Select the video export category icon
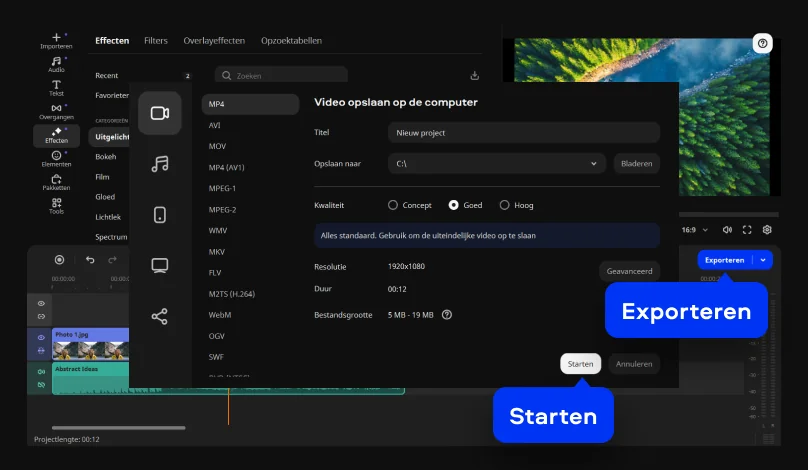808x470 pixels. pyautogui.click(x=159, y=113)
